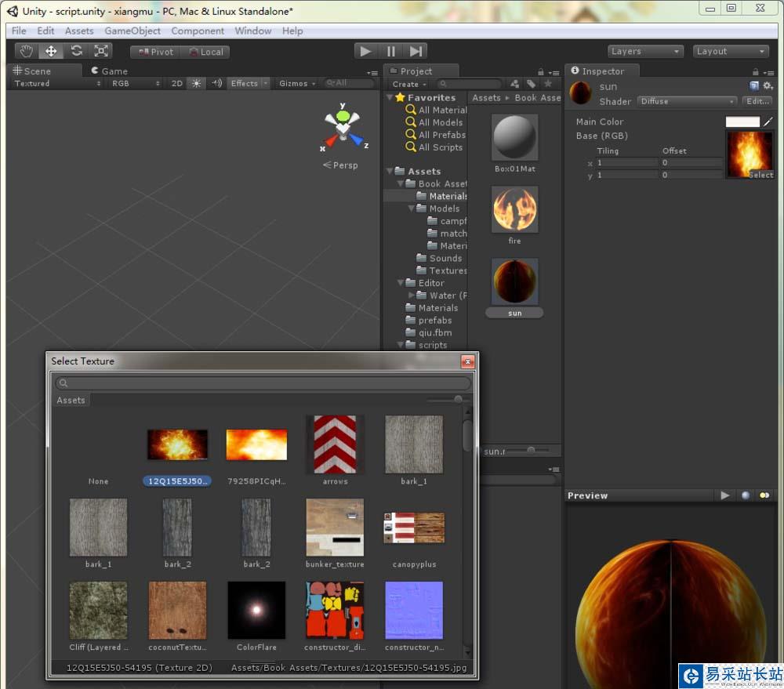784x689 pixels.
Task: Select the arrows texture thumbnail
Action: pyautogui.click(x=335, y=444)
